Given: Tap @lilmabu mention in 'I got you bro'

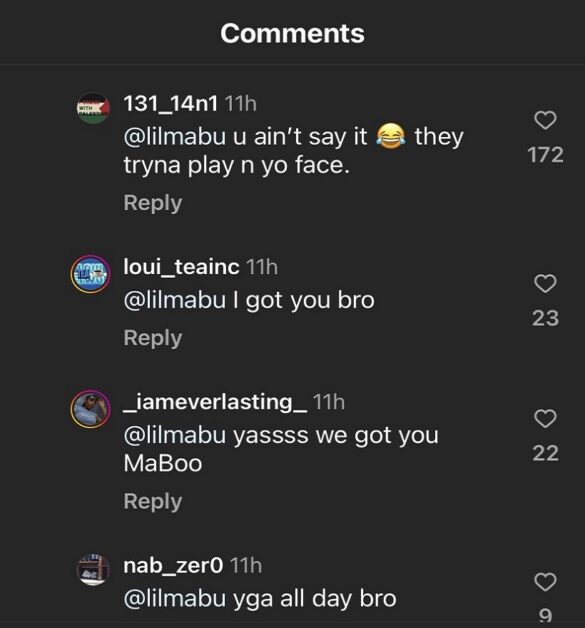Looking at the screenshot, I should click(175, 300).
